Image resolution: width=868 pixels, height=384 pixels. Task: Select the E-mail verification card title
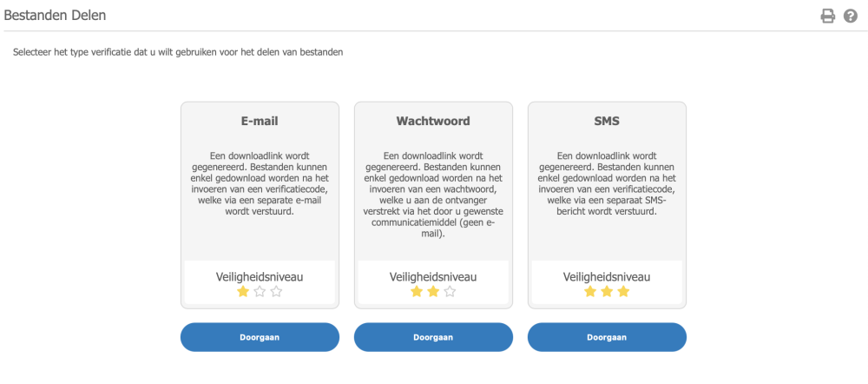[x=260, y=122]
